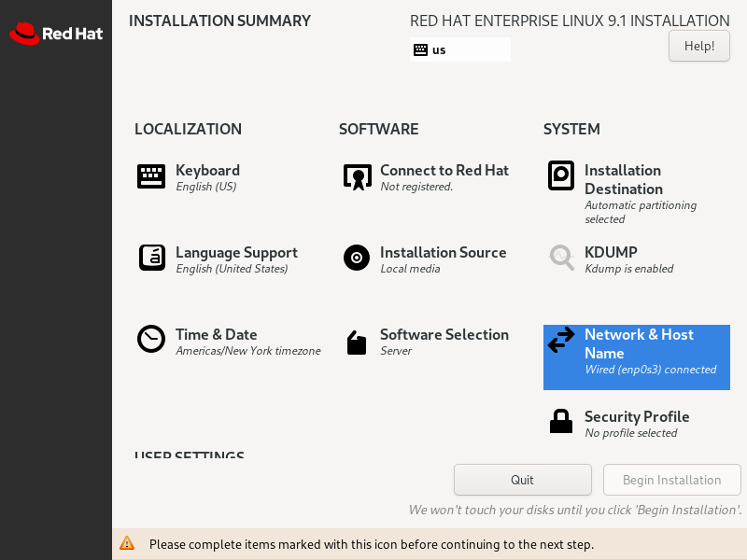The width and height of the screenshot is (747, 560).
Task: Choose the Installation Destination disk icon
Action: 561,175
